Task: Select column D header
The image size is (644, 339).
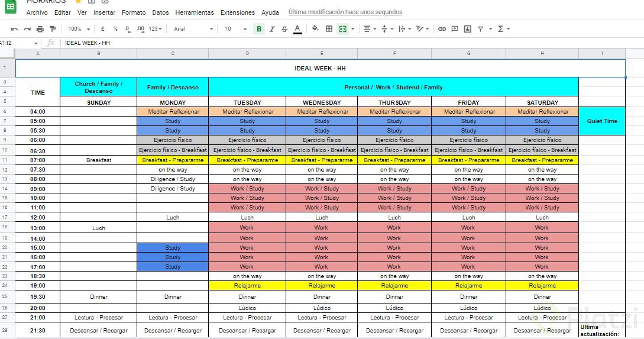Action: point(247,53)
